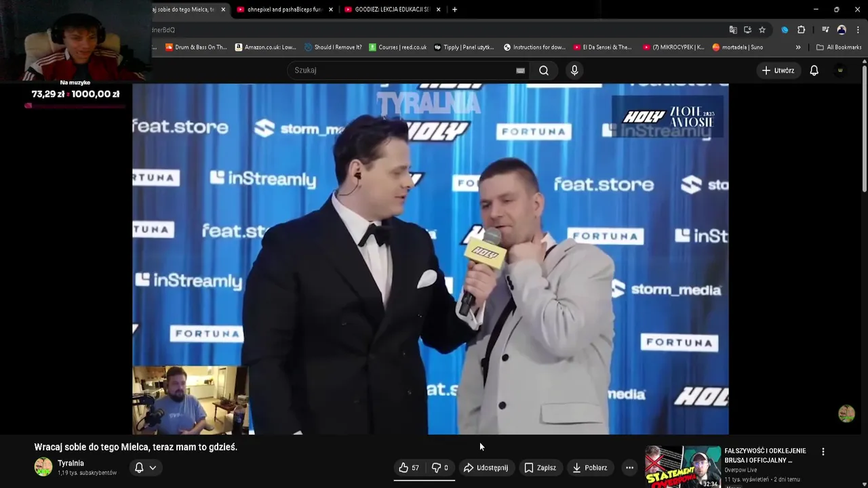
Task: Select the 'sobie do tego Mielca' tab
Action: click(x=184, y=9)
